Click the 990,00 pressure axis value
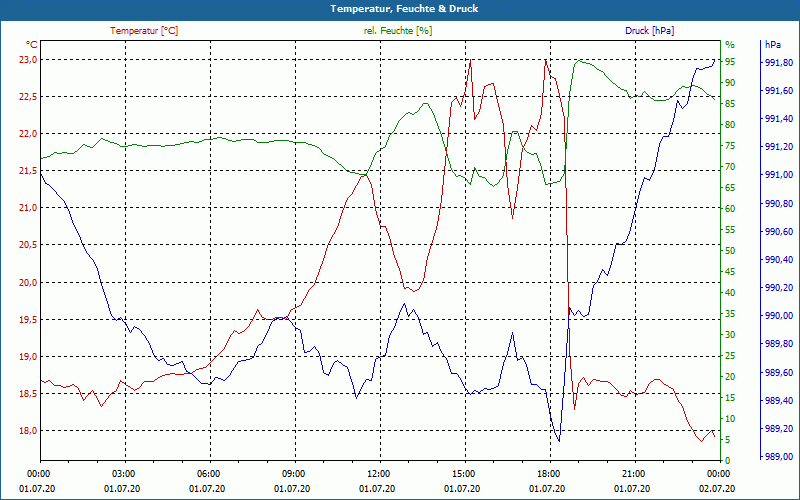This screenshot has width=800, height=500. tap(779, 316)
